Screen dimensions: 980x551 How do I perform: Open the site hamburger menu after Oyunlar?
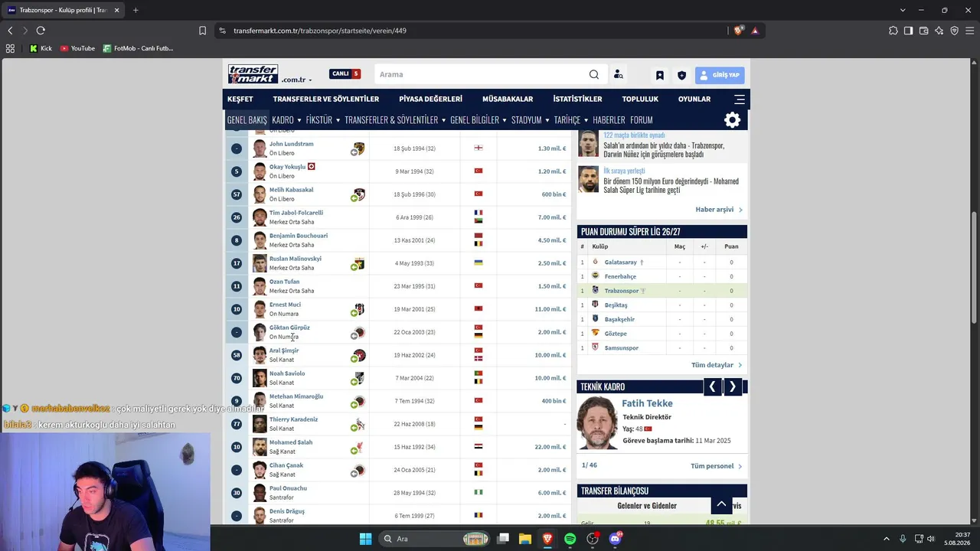point(740,99)
